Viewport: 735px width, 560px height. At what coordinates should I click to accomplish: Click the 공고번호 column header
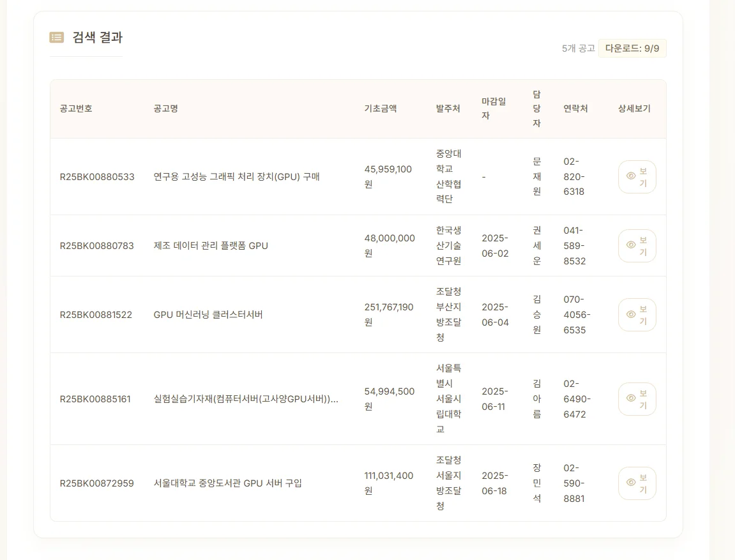pos(76,109)
